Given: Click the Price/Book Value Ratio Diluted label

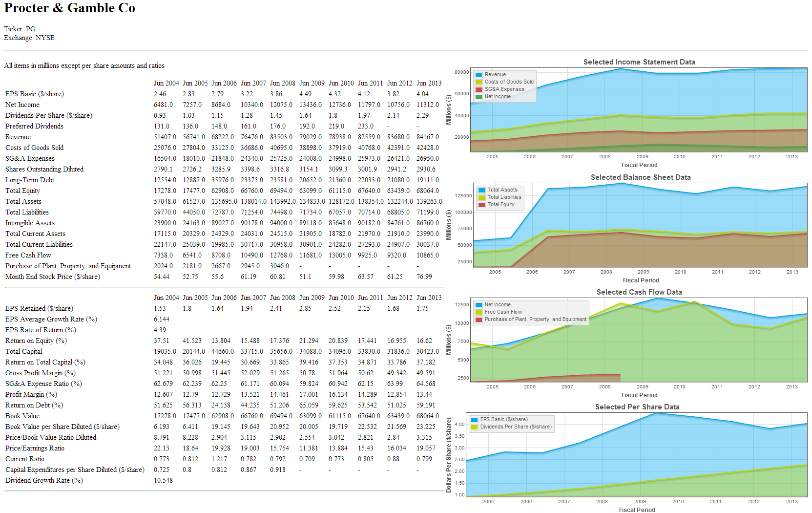Looking at the screenshot, I should click(x=51, y=437).
